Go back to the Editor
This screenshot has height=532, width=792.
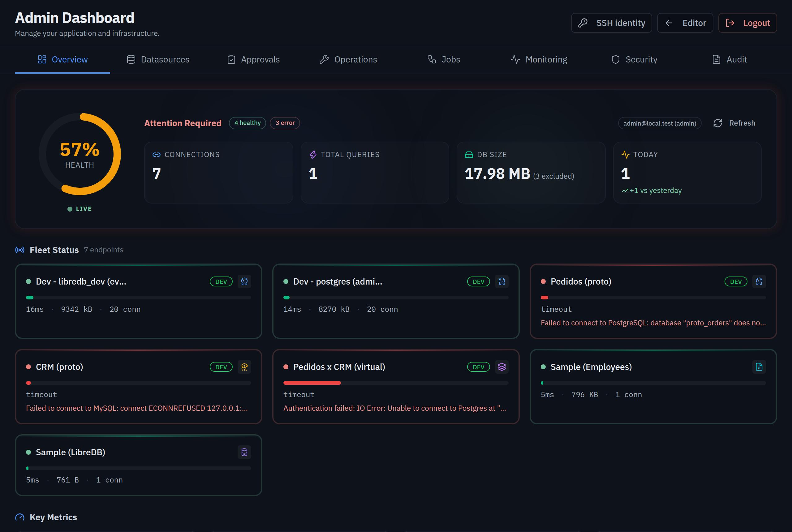coord(685,23)
